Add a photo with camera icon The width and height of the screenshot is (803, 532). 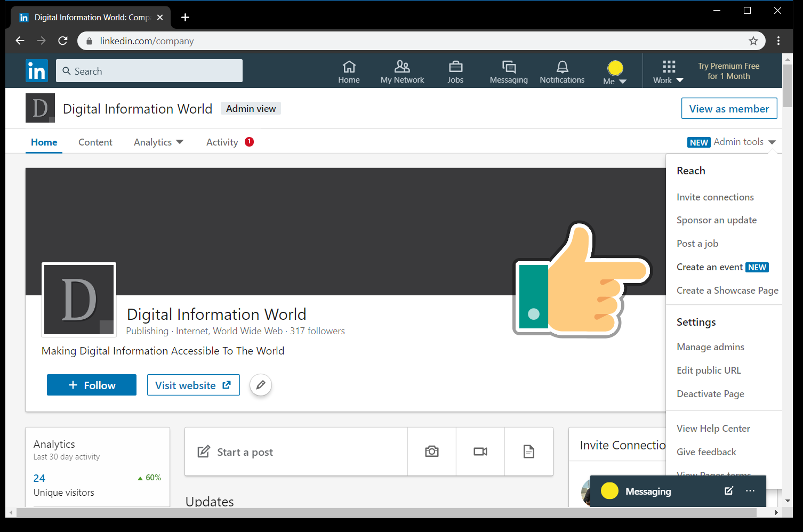tap(432, 452)
